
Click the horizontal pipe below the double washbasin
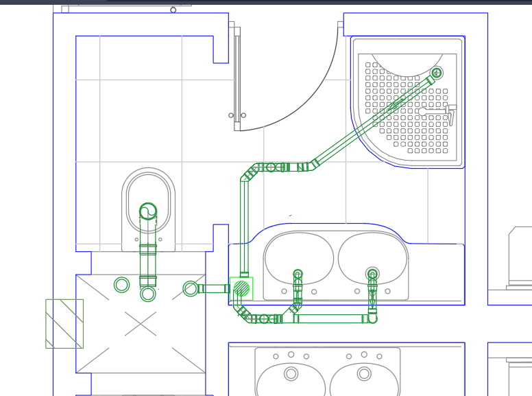(330, 319)
